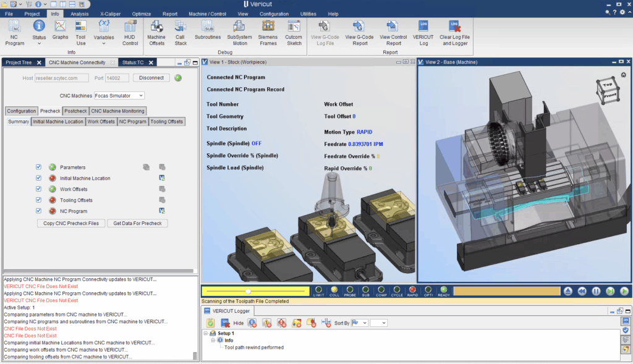Adjust the yellow simulation speed slider
633x364 pixels.
[x=248, y=290]
